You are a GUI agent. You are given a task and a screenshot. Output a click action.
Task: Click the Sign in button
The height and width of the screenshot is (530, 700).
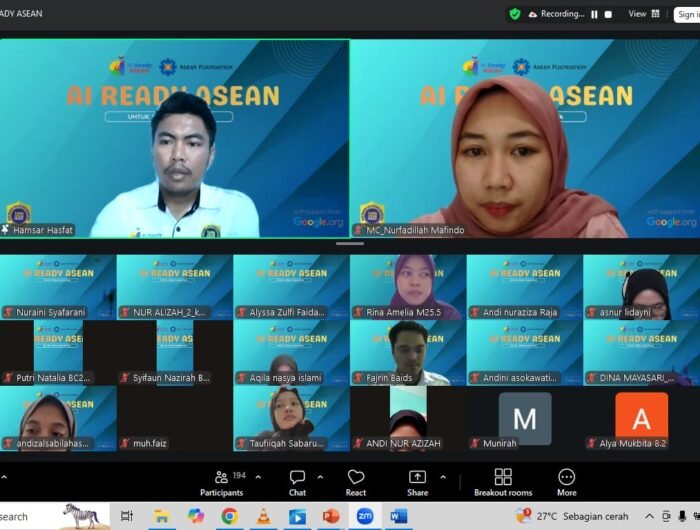(x=686, y=14)
